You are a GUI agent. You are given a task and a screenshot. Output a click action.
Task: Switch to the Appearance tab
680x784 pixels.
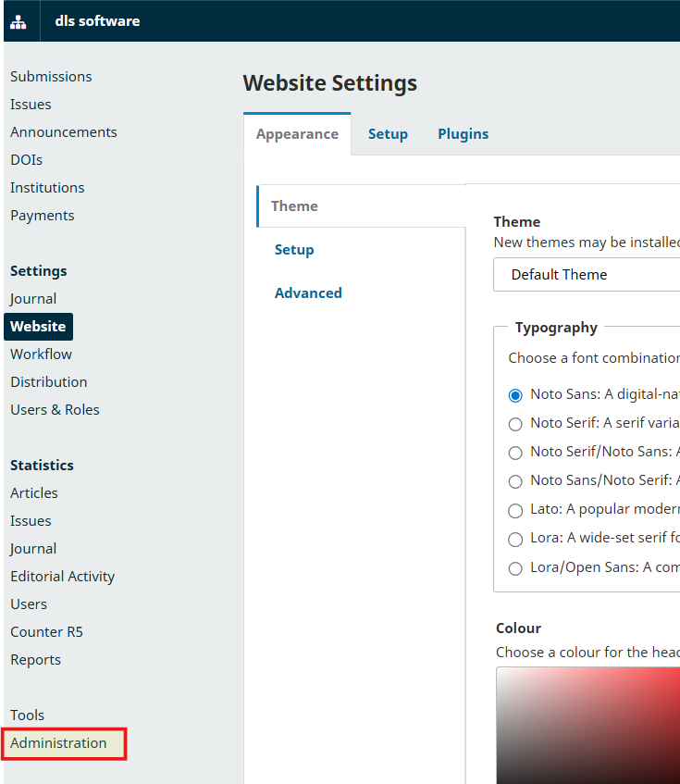pos(297,134)
